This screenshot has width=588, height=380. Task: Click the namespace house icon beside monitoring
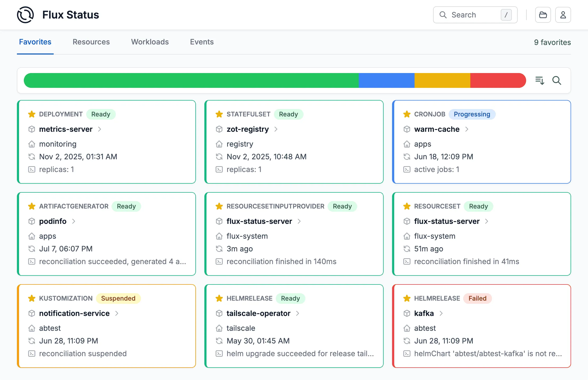[x=32, y=144]
